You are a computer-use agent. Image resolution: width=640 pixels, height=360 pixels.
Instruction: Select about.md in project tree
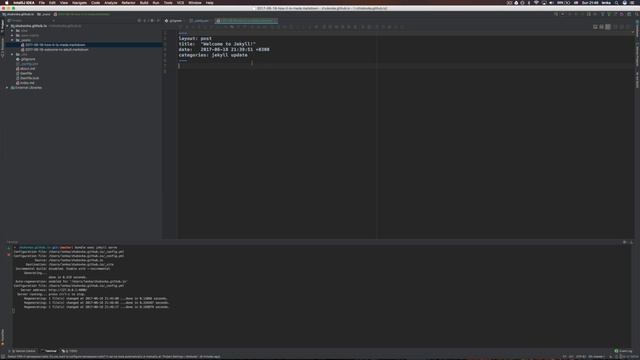pyautogui.click(x=27, y=69)
